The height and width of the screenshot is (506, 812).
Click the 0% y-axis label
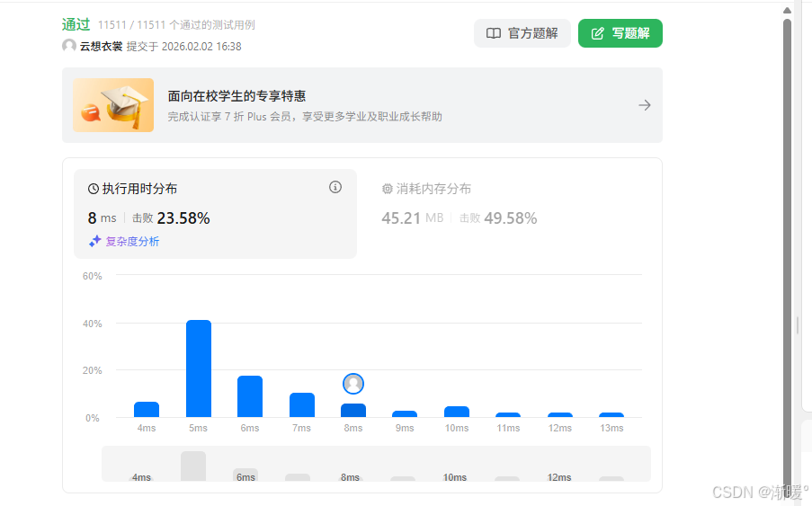93,418
